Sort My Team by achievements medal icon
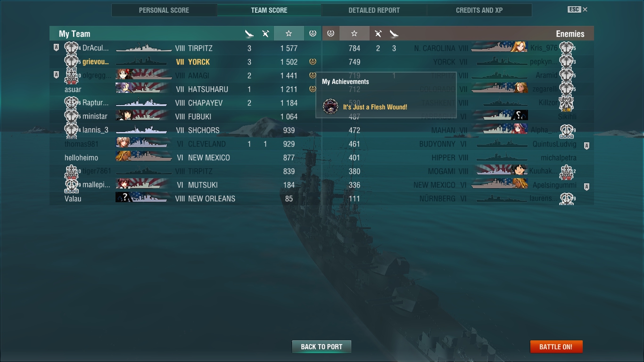The width and height of the screenshot is (644, 362). coord(313,33)
